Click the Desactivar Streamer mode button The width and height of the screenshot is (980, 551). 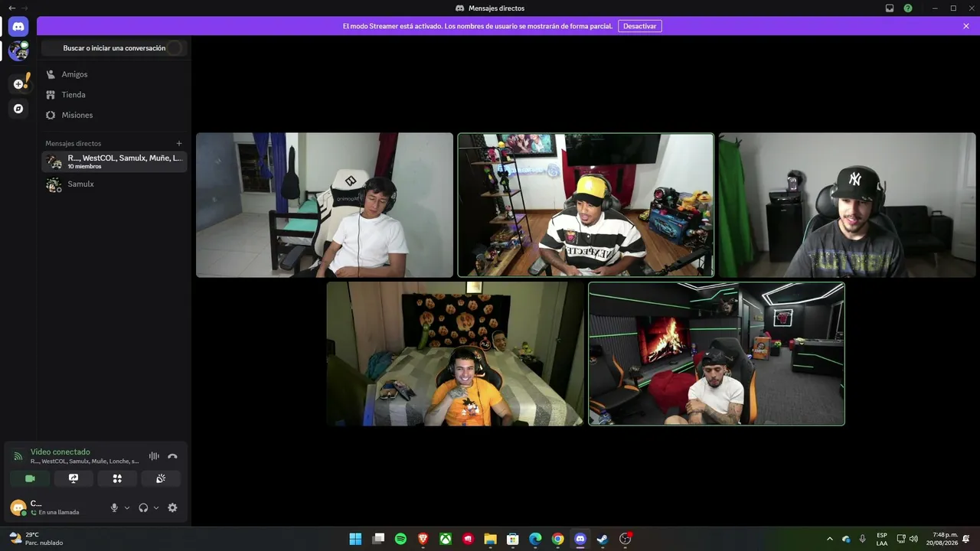pos(639,26)
